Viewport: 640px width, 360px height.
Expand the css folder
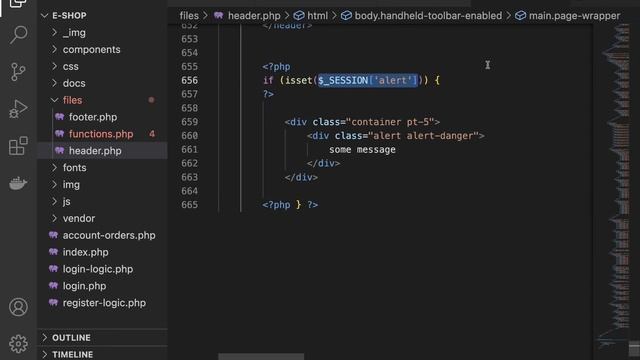pyautogui.click(x=54, y=66)
